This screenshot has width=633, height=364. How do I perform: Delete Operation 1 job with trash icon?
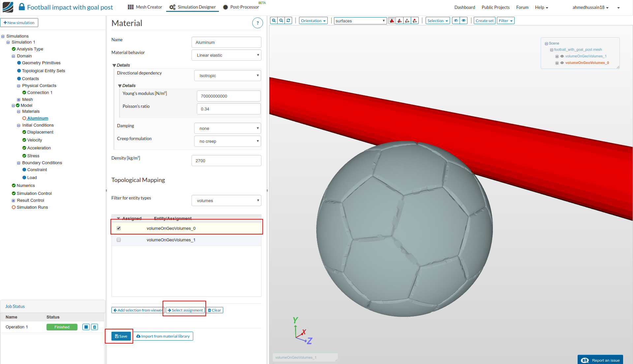click(x=95, y=327)
